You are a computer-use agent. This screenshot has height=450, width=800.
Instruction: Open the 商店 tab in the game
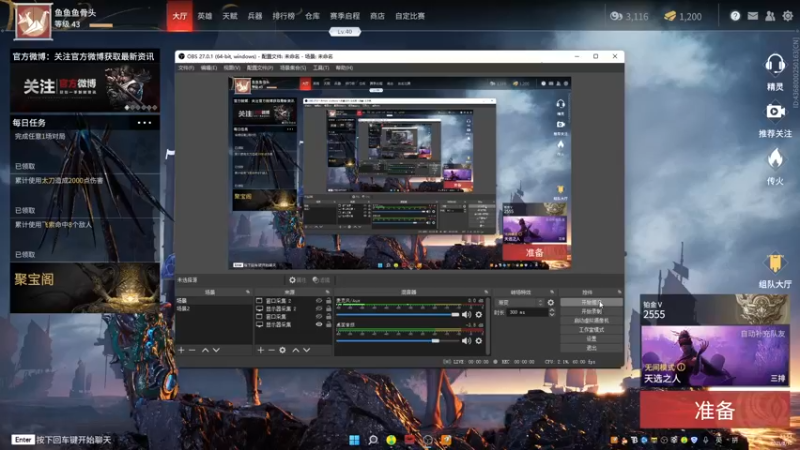(378, 16)
